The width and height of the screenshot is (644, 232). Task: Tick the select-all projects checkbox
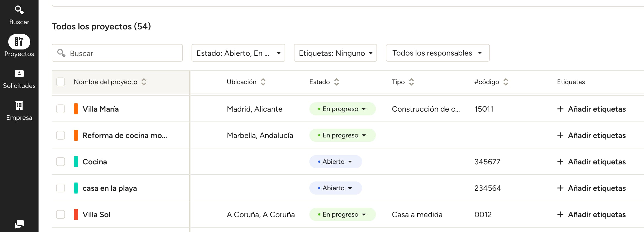click(x=61, y=82)
